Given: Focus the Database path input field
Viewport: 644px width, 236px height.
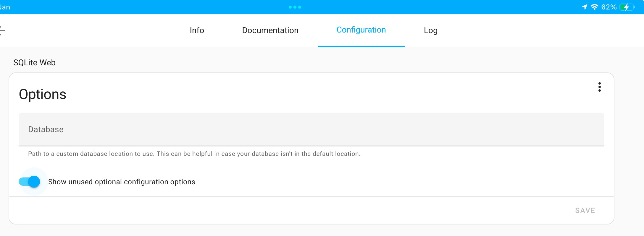Looking at the screenshot, I should pos(311,130).
